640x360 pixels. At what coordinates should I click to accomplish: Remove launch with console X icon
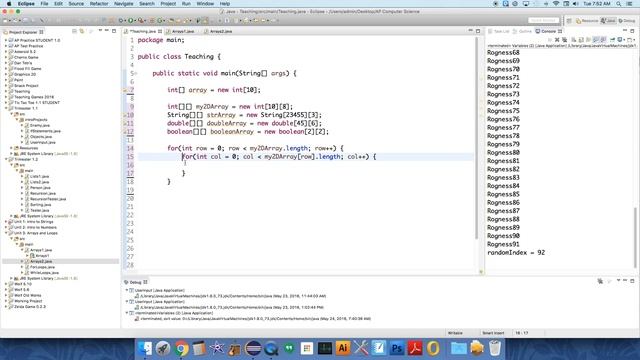(557, 40)
